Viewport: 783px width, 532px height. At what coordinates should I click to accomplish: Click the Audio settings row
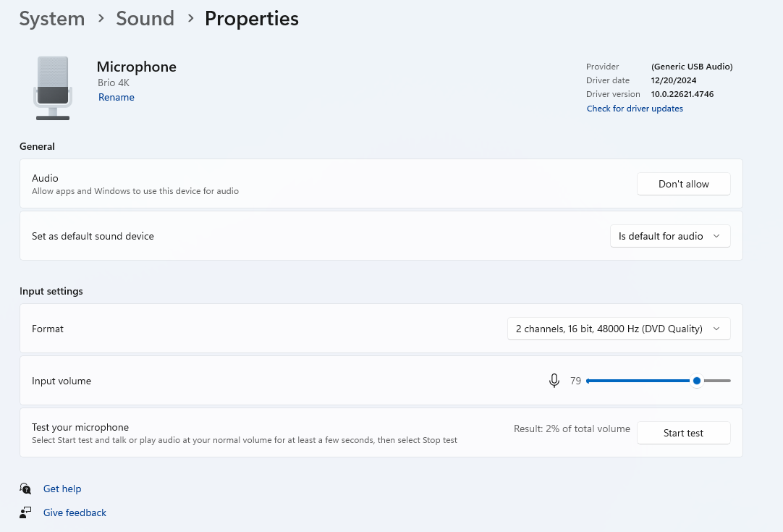pos(289,184)
